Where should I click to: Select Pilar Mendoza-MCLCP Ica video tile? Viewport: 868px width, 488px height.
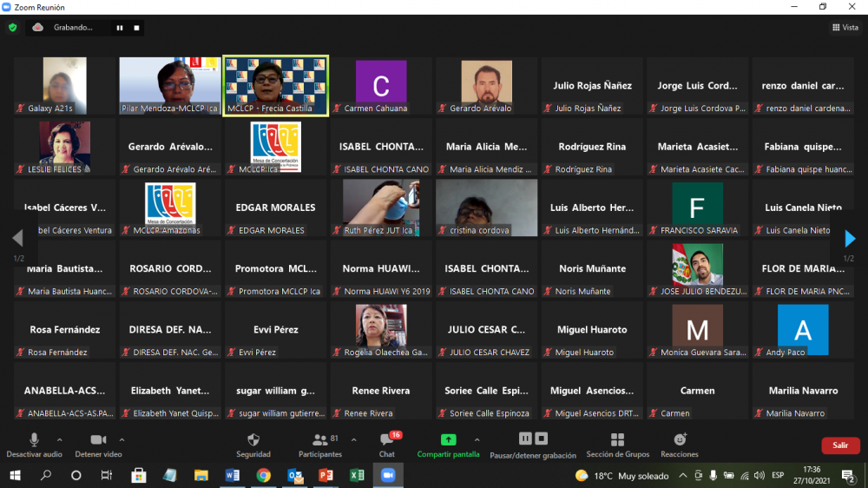(170, 86)
